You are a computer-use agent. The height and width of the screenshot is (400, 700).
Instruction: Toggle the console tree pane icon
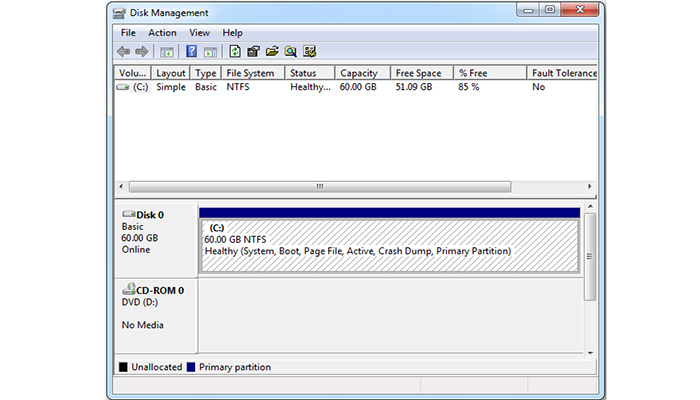[x=166, y=52]
